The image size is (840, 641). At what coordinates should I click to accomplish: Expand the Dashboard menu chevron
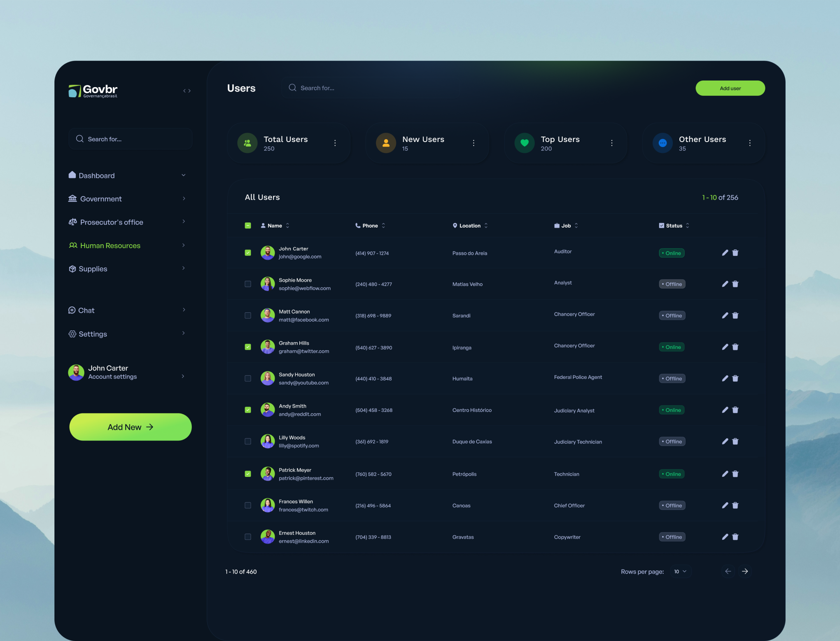184,175
